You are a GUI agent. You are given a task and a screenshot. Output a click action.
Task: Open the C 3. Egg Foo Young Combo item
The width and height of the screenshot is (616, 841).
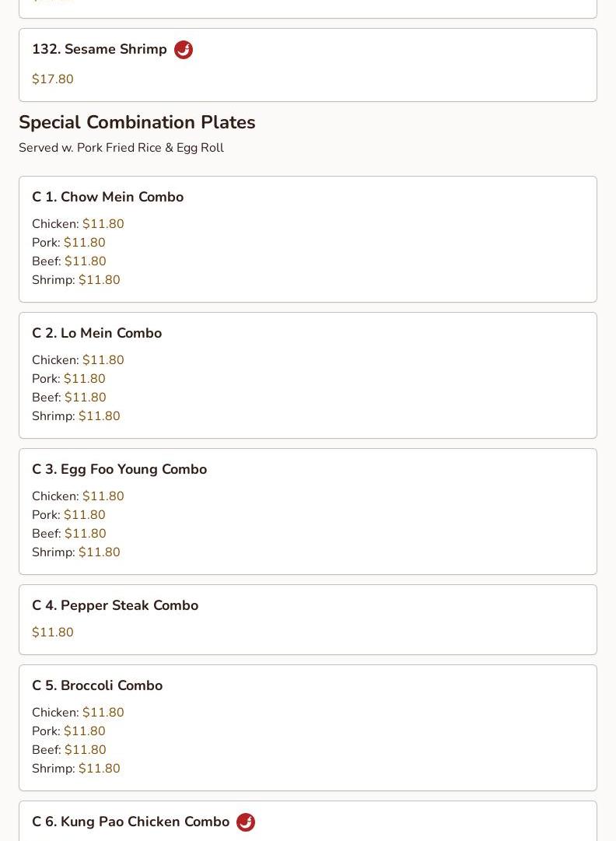119,469
